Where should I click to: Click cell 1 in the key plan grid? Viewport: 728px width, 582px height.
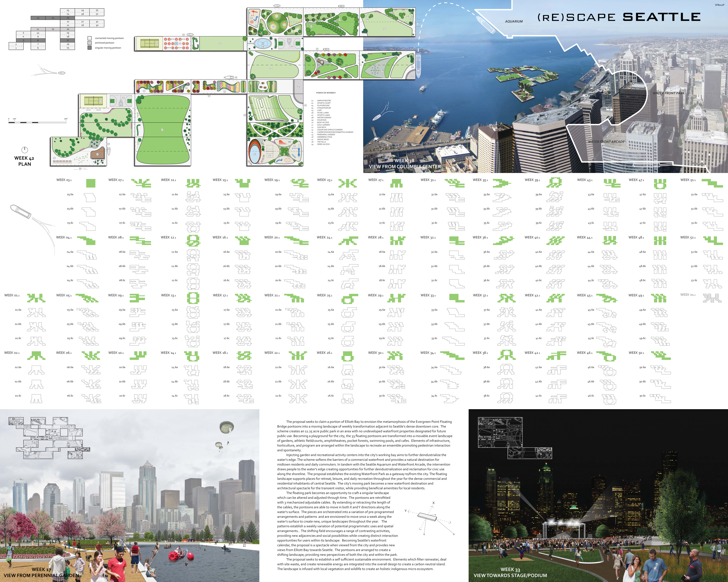(x=16, y=48)
